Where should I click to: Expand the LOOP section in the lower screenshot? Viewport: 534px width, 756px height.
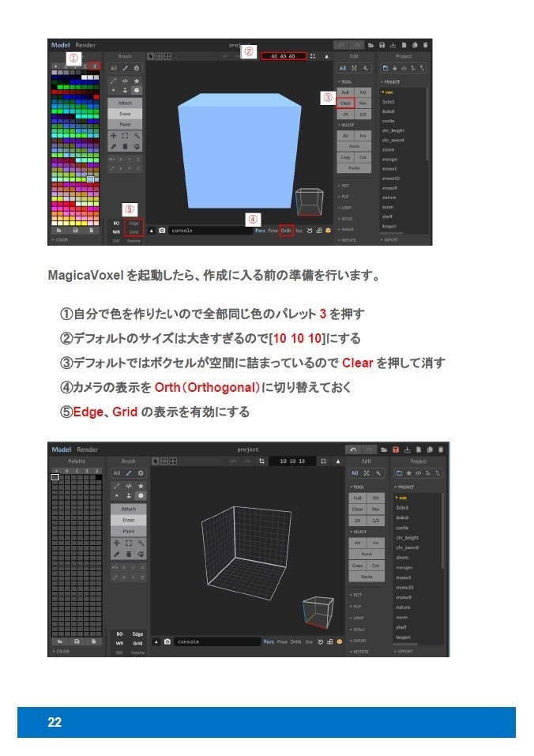356,618
